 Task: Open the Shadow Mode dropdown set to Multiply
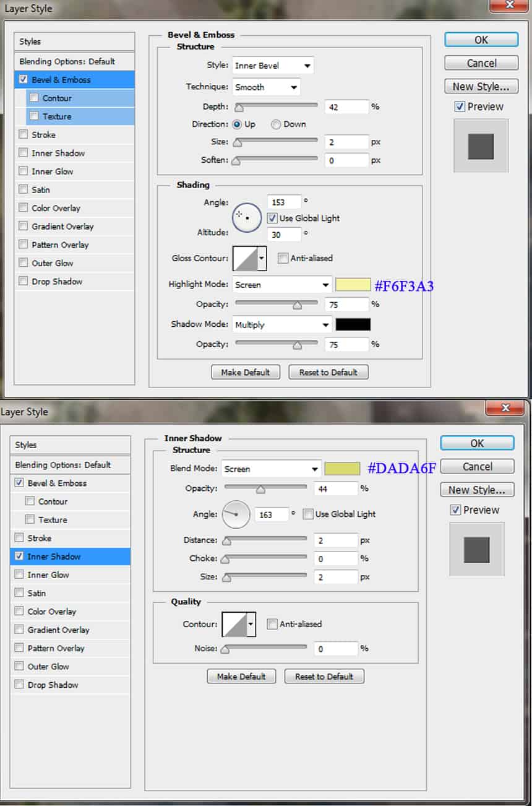tap(282, 324)
